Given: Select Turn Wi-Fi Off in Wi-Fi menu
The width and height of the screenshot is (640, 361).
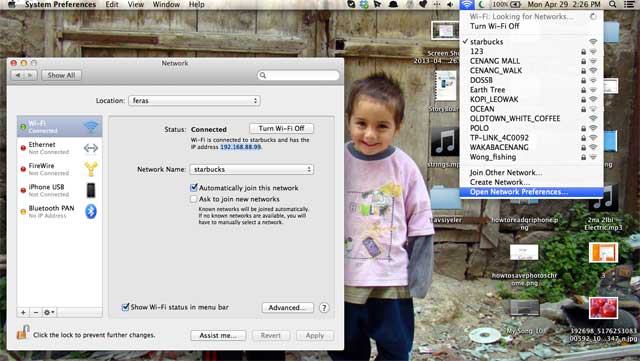Looking at the screenshot, I should (531, 26).
